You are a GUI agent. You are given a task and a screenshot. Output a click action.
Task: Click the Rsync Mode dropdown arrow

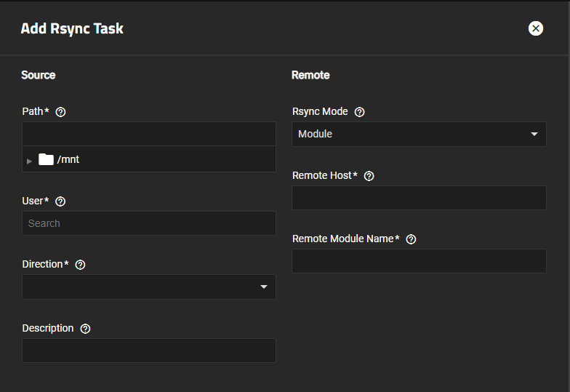(534, 134)
